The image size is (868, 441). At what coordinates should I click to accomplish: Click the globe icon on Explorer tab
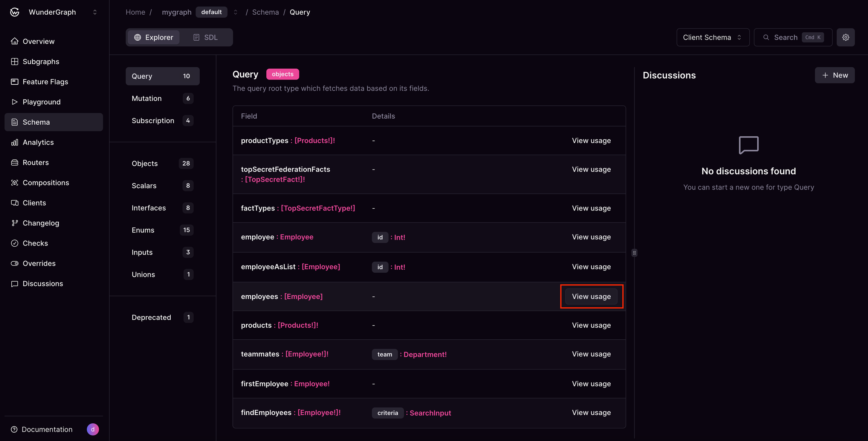[138, 37]
